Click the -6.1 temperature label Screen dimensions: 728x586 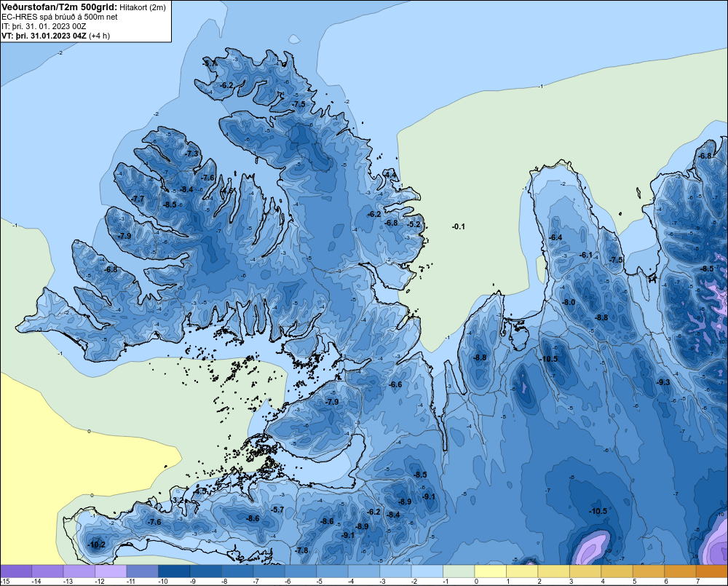pos(586,255)
